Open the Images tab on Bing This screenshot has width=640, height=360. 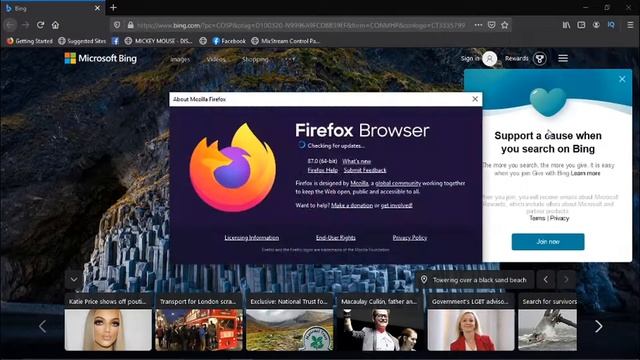[x=180, y=59]
